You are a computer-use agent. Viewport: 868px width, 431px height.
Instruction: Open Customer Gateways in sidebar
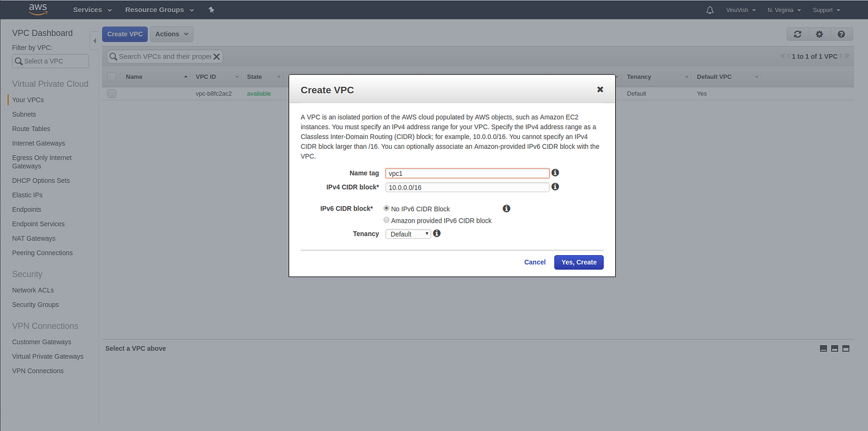click(42, 342)
